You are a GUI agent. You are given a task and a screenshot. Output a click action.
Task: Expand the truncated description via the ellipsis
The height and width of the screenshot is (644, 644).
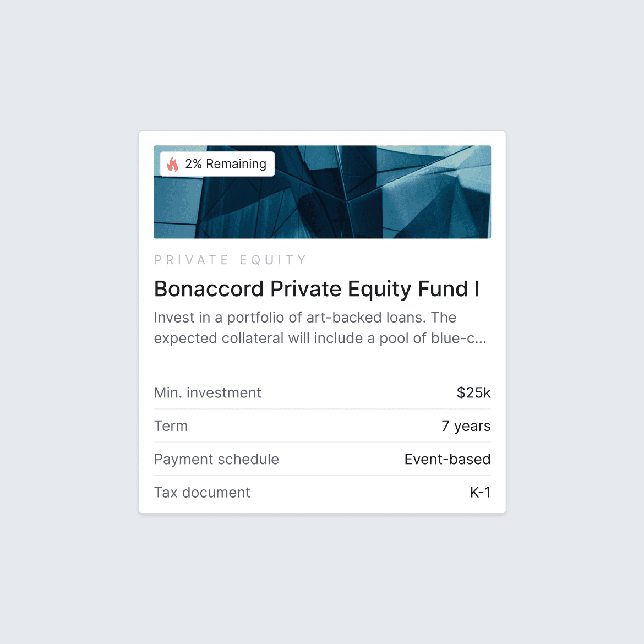(479, 338)
